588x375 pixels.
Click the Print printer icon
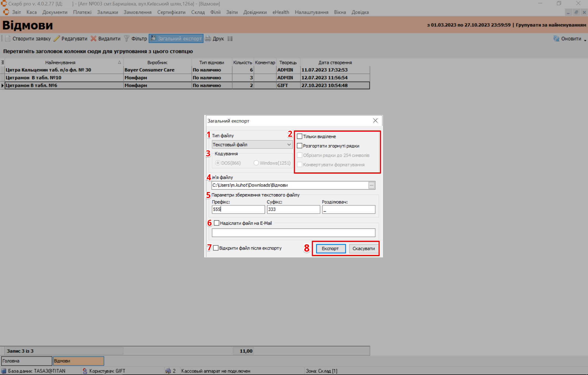click(208, 39)
